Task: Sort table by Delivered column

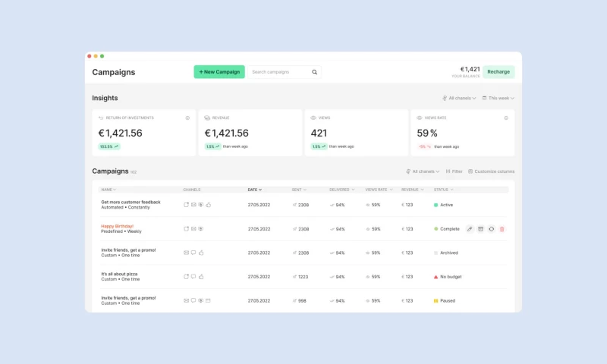Action: click(342, 190)
